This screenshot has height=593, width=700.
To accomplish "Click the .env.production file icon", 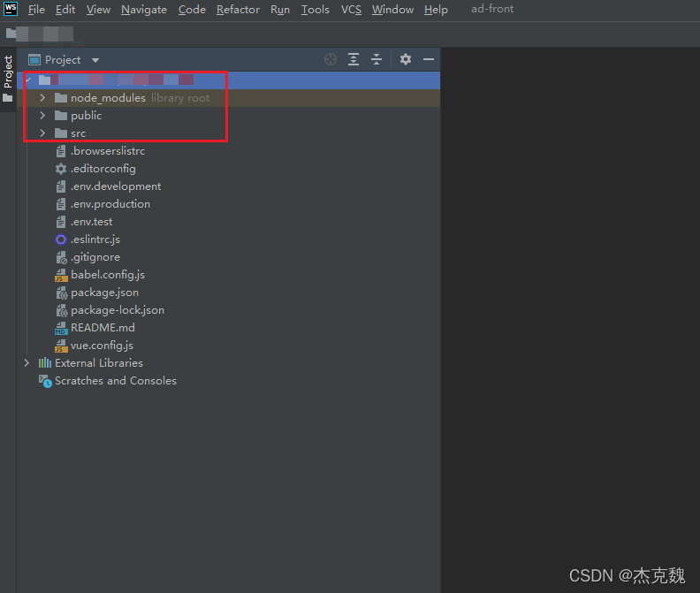I will (x=61, y=204).
